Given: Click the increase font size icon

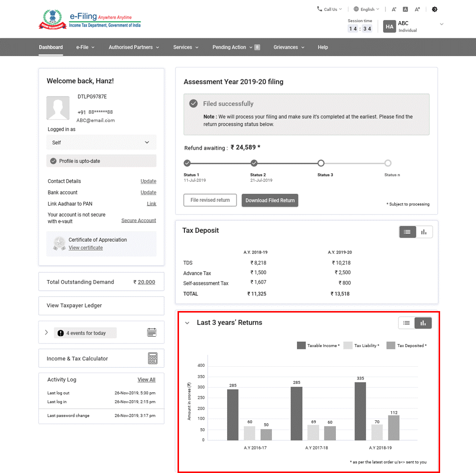Looking at the screenshot, I should click(417, 9).
